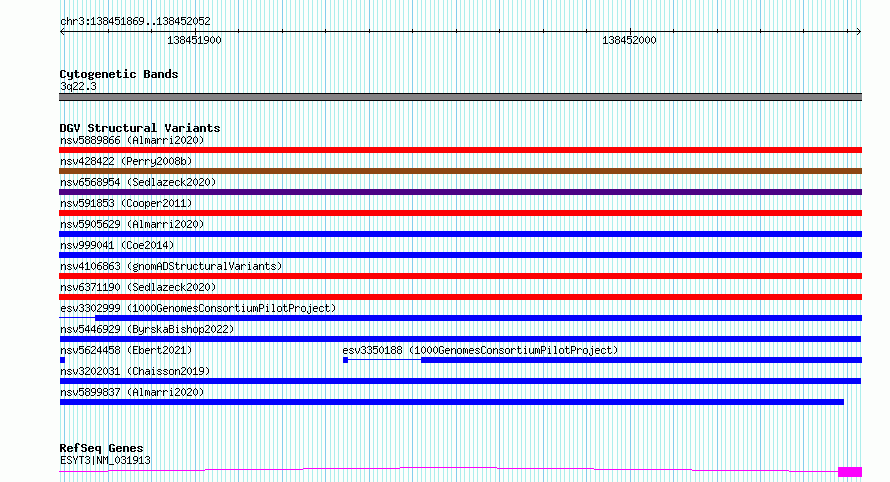890x482 pixels.
Task: Open variant nsv5899837 (Almarri2020) label
Action: click(x=132, y=392)
